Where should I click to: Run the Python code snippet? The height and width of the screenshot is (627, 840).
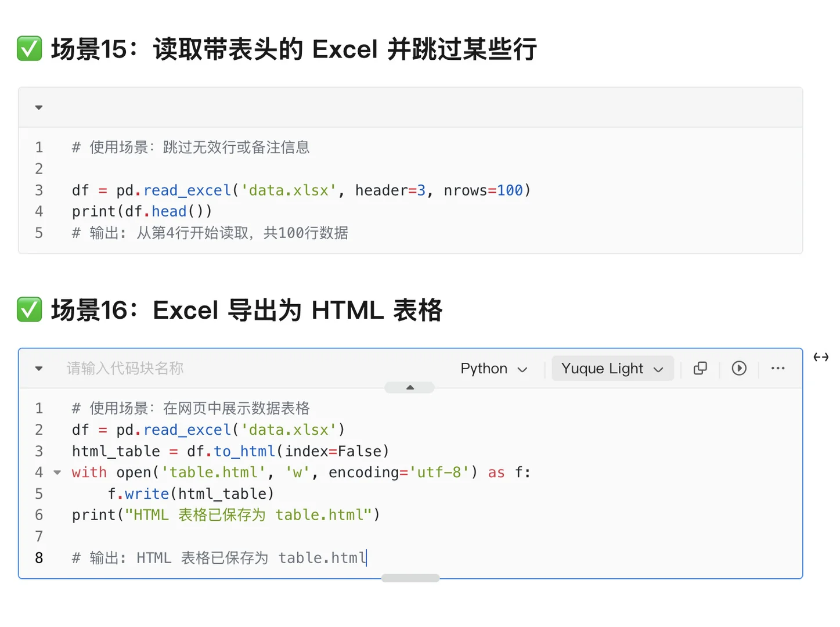click(738, 368)
